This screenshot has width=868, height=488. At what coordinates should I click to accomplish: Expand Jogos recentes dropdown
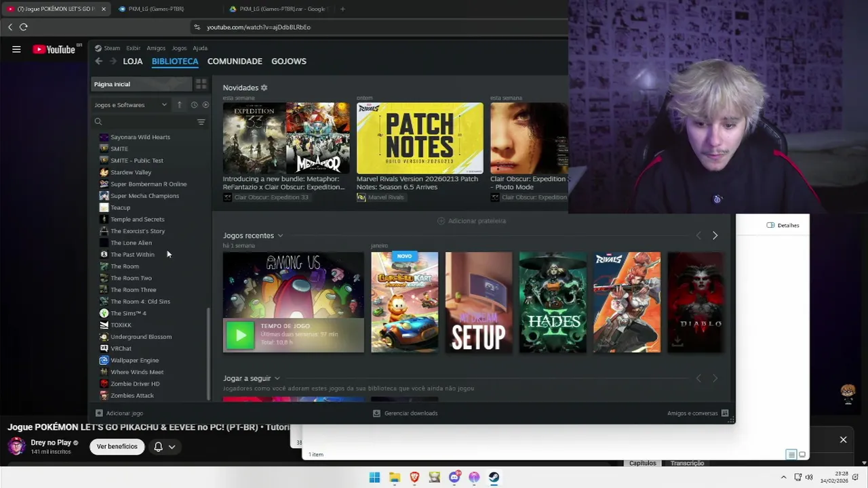pyautogui.click(x=280, y=236)
